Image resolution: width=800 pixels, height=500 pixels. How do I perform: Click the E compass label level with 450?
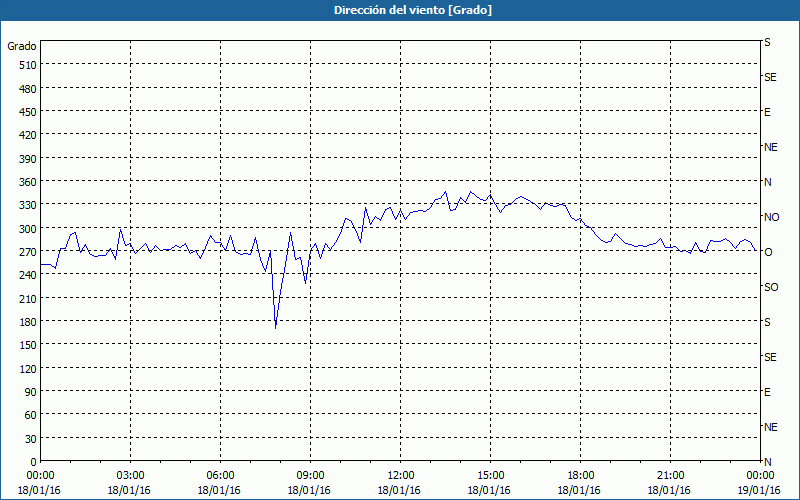pyautogui.click(x=767, y=112)
